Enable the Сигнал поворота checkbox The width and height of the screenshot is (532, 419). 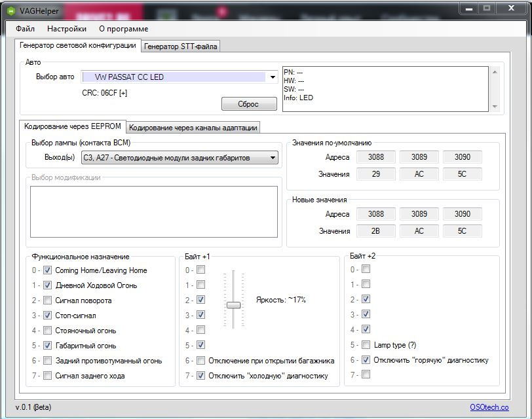[48, 301]
